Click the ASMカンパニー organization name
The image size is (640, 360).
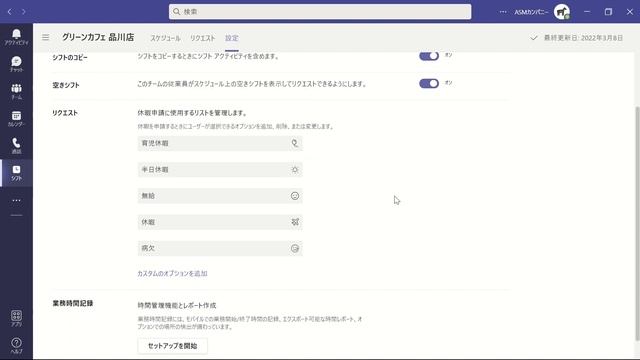(x=531, y=12)
